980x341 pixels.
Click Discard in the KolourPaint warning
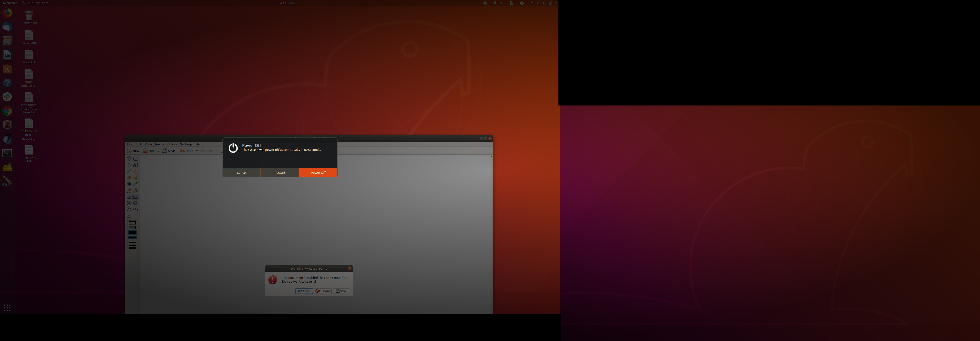[x=323, y=291]
